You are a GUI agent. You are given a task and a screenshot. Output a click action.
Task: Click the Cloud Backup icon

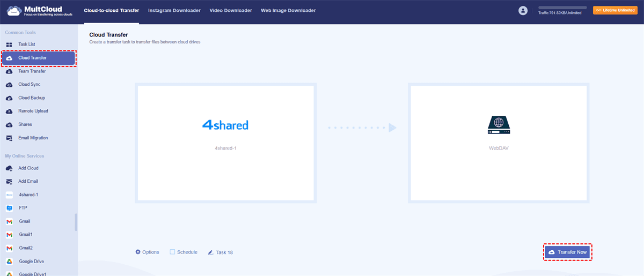click(9, 98)
